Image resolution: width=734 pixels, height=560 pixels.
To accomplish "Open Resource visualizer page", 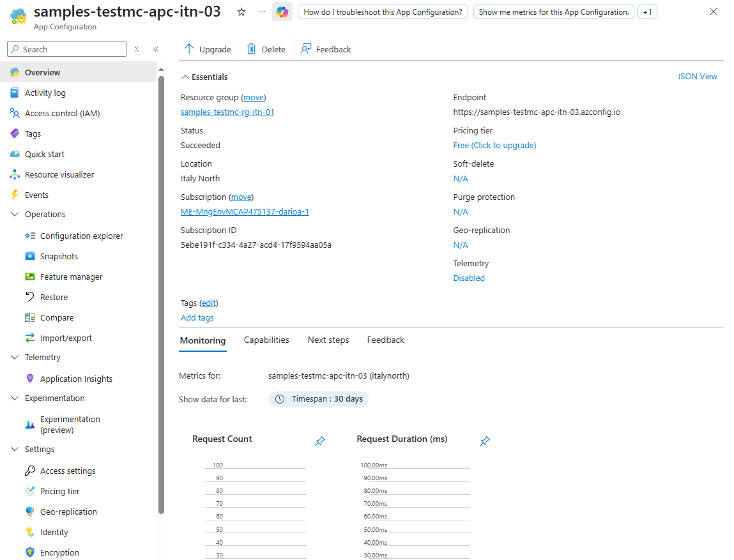I will 59,174.
